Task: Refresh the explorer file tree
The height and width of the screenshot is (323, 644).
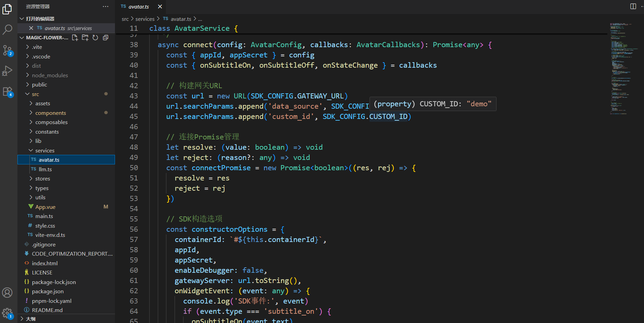Action: [95, 38]
